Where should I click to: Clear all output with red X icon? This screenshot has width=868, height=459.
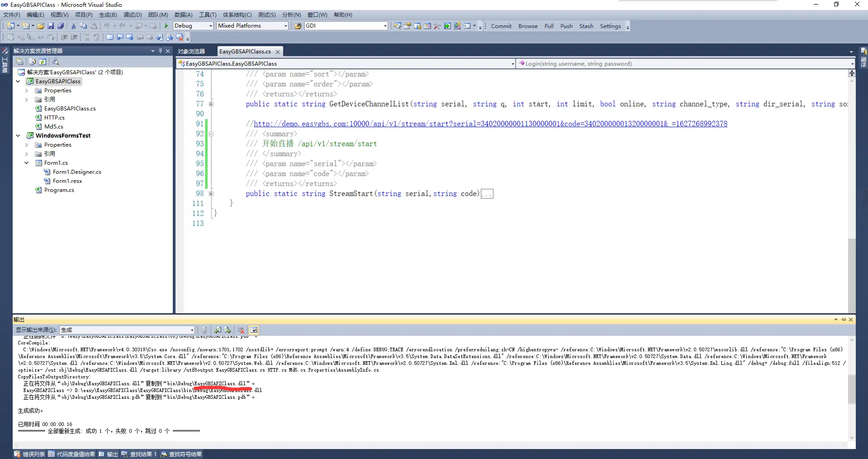[x=241, y=330]
